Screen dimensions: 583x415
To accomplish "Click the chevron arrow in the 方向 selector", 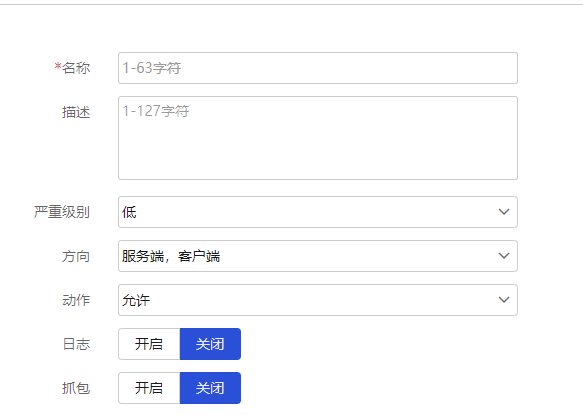I will tap(504, 256).
